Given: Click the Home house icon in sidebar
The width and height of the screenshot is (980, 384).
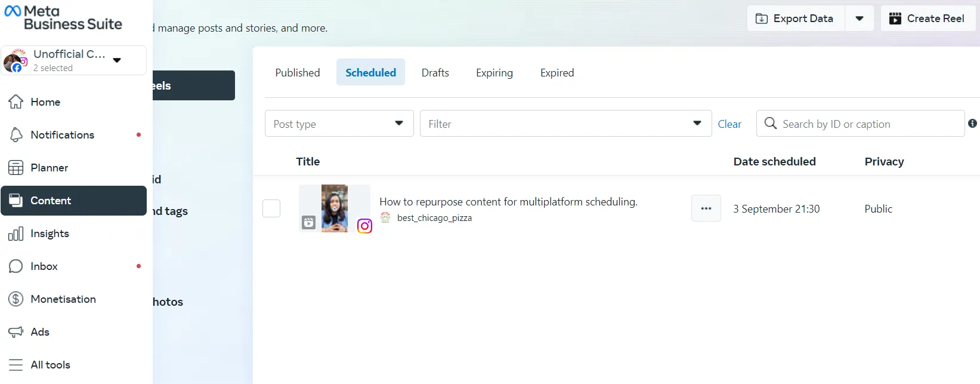Looking at the screenshot, I should (x=16, y=102).
